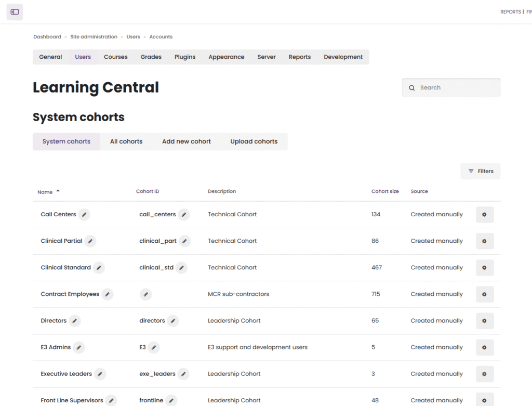Go to Site administration breadcrumb
Viewport: 532px width, 406px height.
pyautogui.click(x=94, y=37)
